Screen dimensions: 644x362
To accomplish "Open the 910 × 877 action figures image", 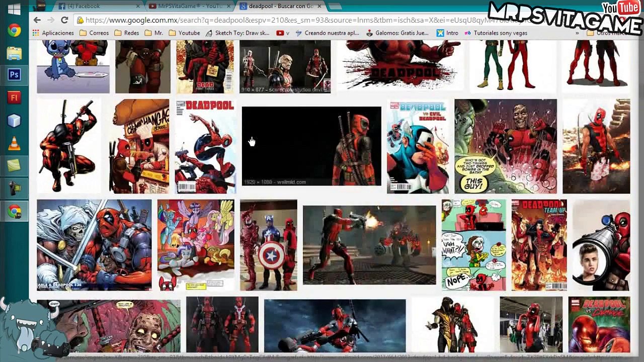I will click(x=285, y=67).
